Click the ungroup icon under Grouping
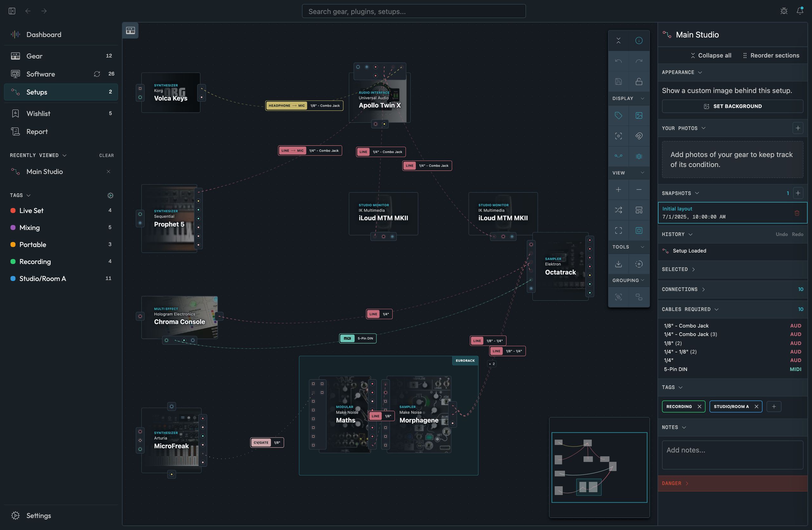This screenshot has height=530, width=812. pos(639,297)
